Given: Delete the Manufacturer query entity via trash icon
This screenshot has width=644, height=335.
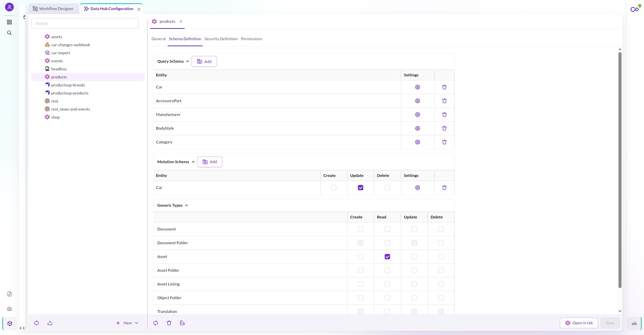Looking at the screenshot, I should tap(444, 115).
